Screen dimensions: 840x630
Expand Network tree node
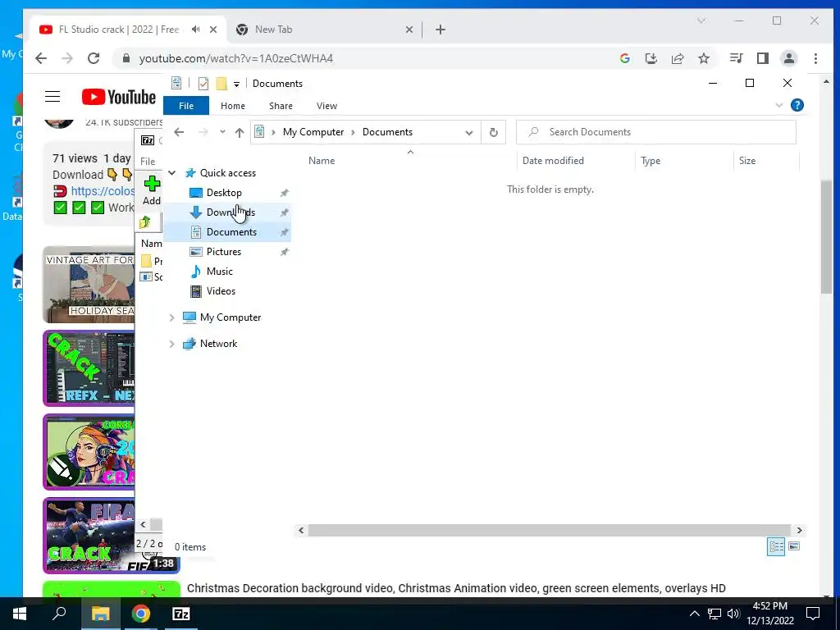(x=172, y=344)
